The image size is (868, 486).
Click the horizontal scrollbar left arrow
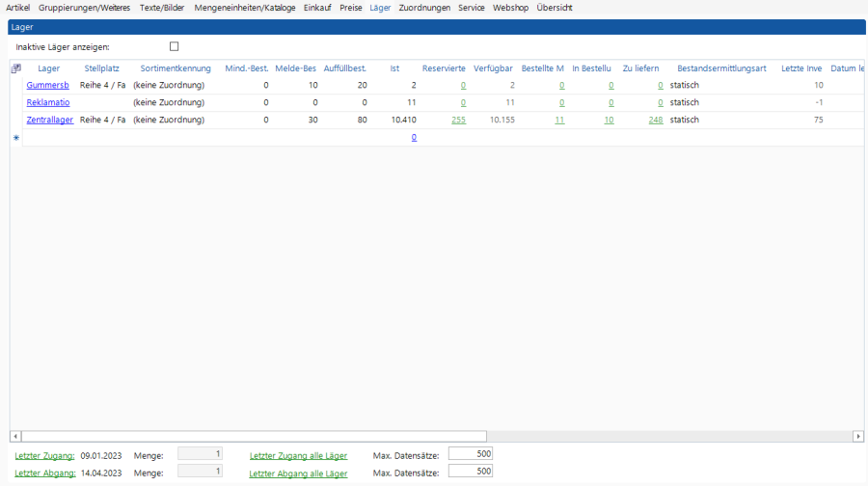tap(14, 436)
